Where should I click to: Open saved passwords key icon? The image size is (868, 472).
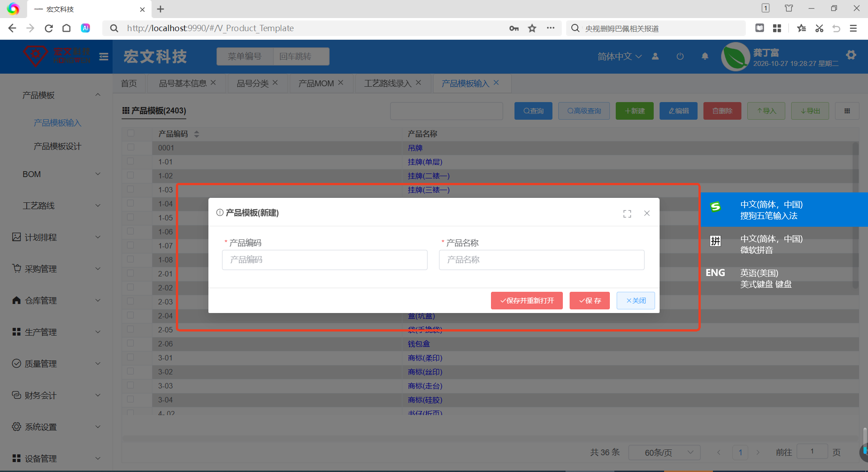[x=514, y=28]
